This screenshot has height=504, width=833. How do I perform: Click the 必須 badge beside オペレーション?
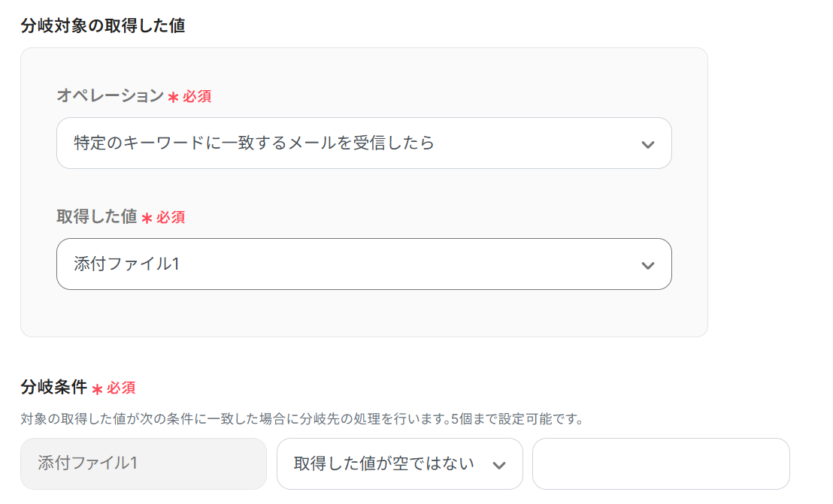click(196, 97)
